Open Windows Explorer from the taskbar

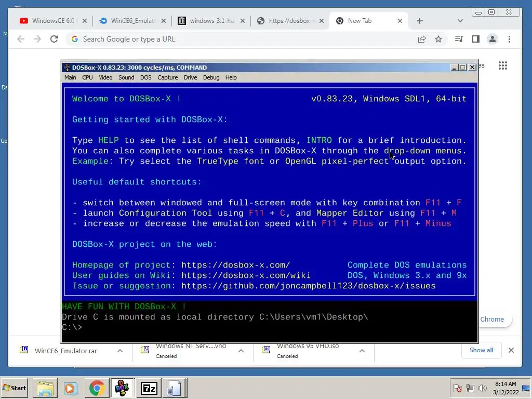pos(45,388)
